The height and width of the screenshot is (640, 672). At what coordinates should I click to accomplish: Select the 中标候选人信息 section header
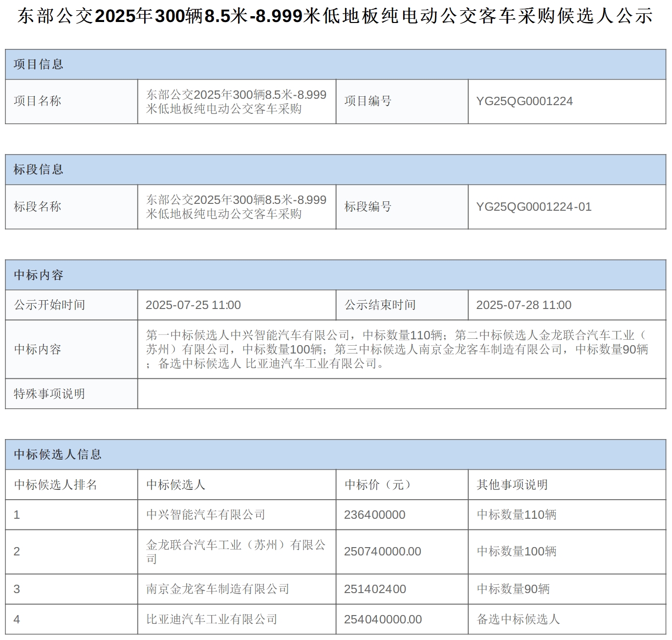[x=335, y=454]
